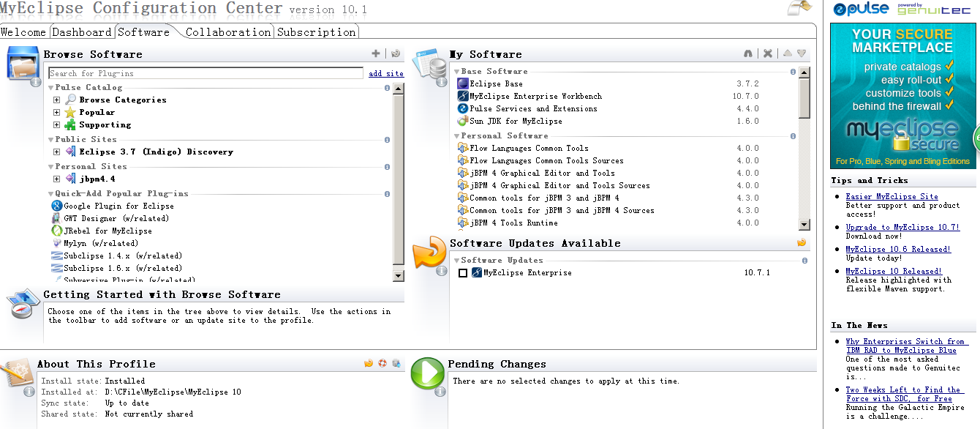Click the MyEclipse Secure marketplace ad banner
Screen dimensions: 980x429
(x=903, y=95)
